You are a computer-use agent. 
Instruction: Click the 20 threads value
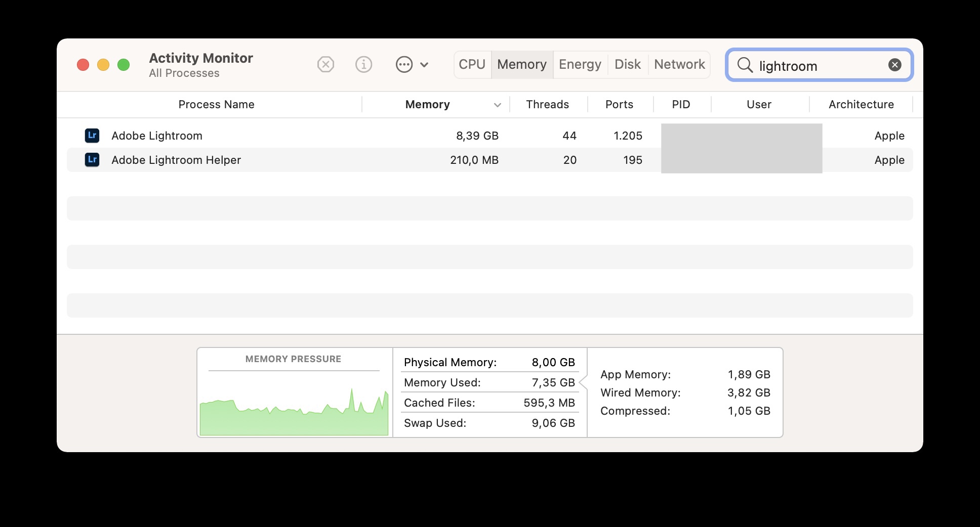[570, 160]
